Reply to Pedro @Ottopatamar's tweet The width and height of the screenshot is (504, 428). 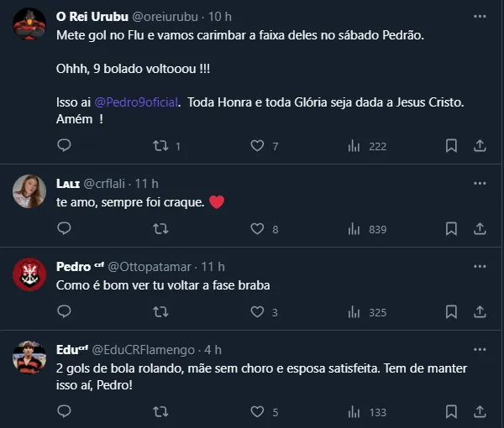64,312
